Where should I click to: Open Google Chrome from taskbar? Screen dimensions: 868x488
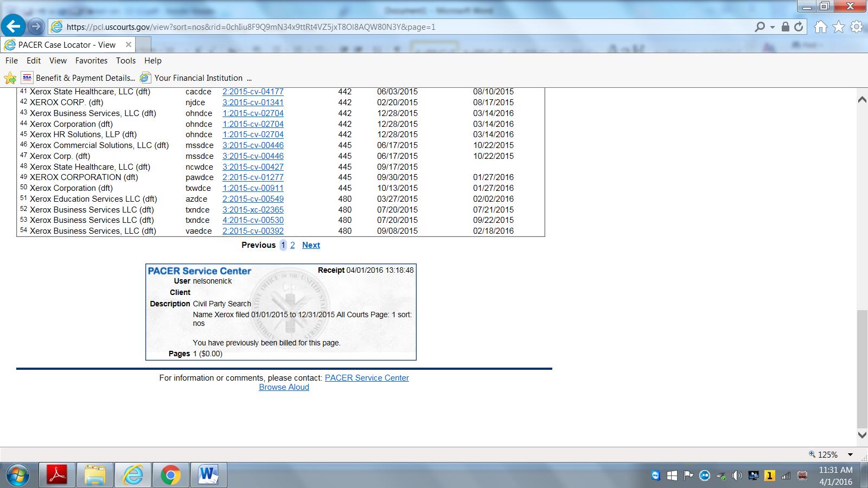[x=170, y=476]
